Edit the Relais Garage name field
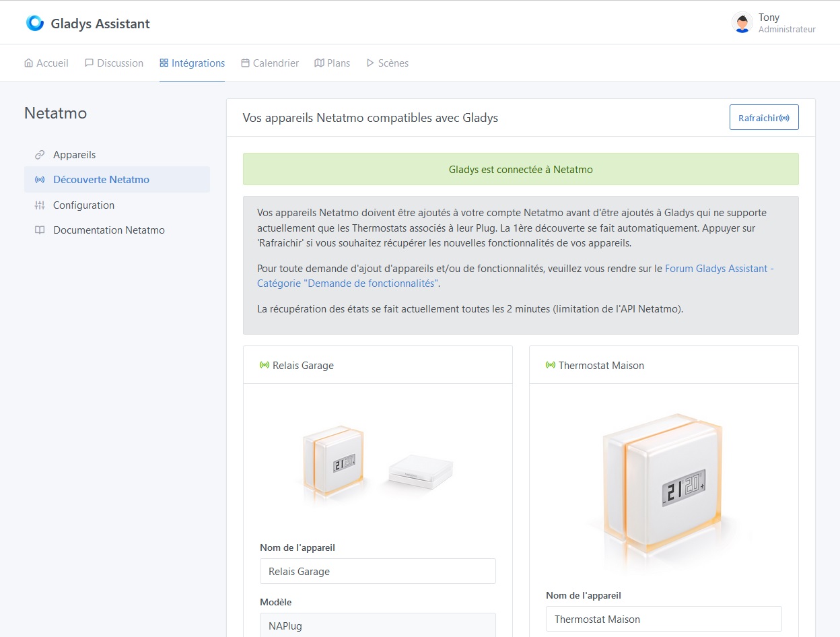 pos(377,570)
